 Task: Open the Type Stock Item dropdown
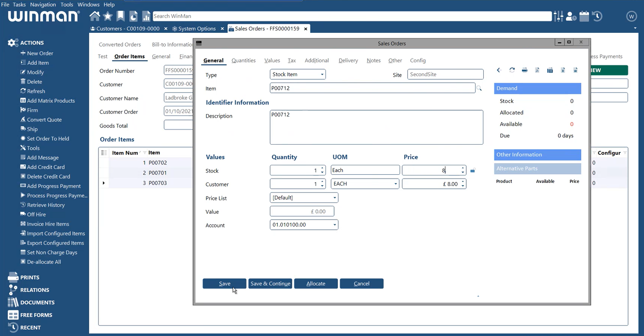coord(322,74)
